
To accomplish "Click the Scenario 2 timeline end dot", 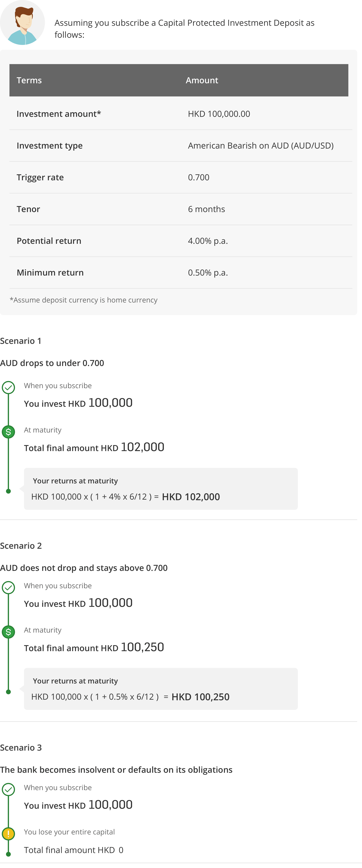I will click(8, 692).
